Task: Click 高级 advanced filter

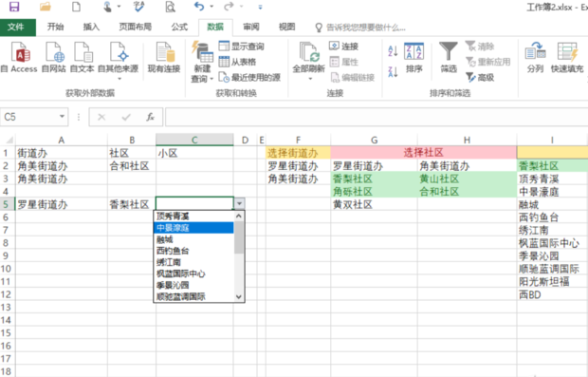Action: (480, 77)
